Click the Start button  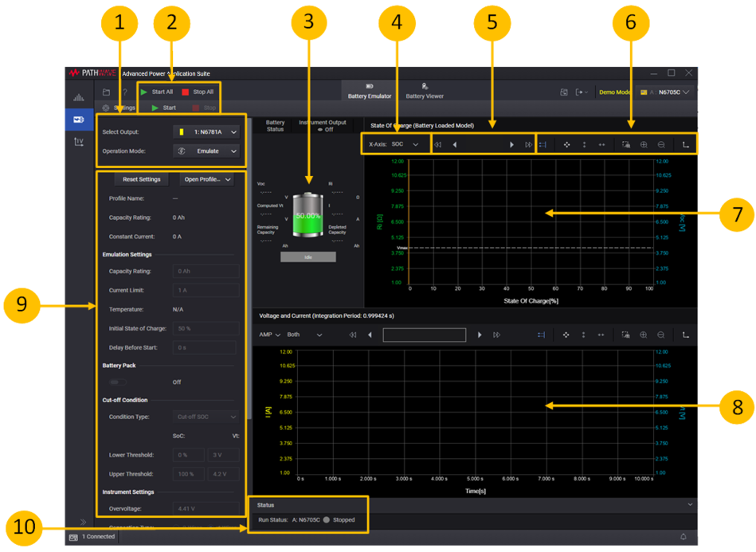164,108
